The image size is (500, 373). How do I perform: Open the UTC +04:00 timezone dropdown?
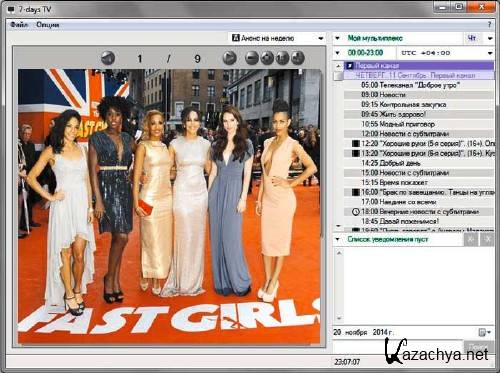pos(490,53)
